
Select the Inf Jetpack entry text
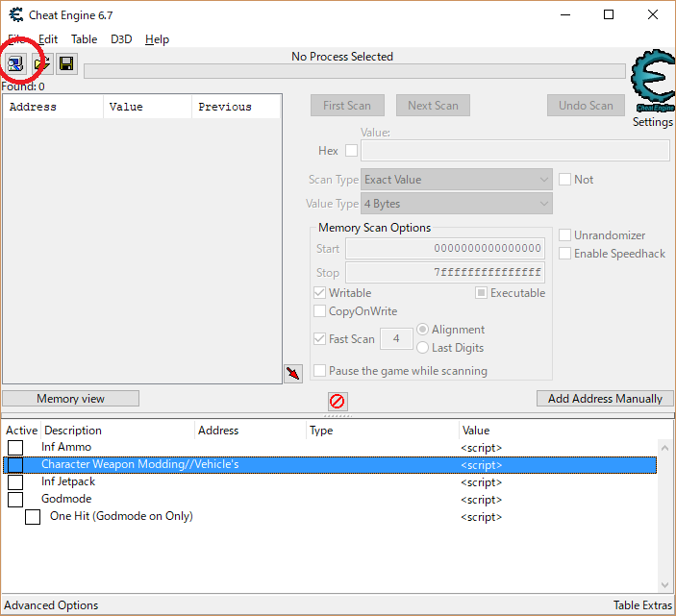pyautogui.click(x=68, y=481)
